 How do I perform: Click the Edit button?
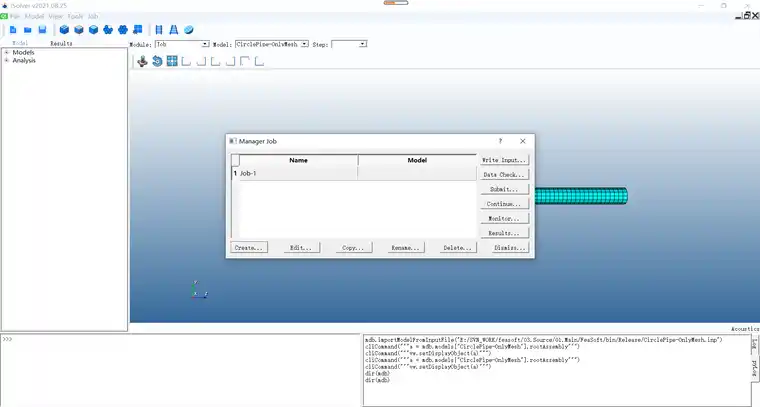coord(301,248)
